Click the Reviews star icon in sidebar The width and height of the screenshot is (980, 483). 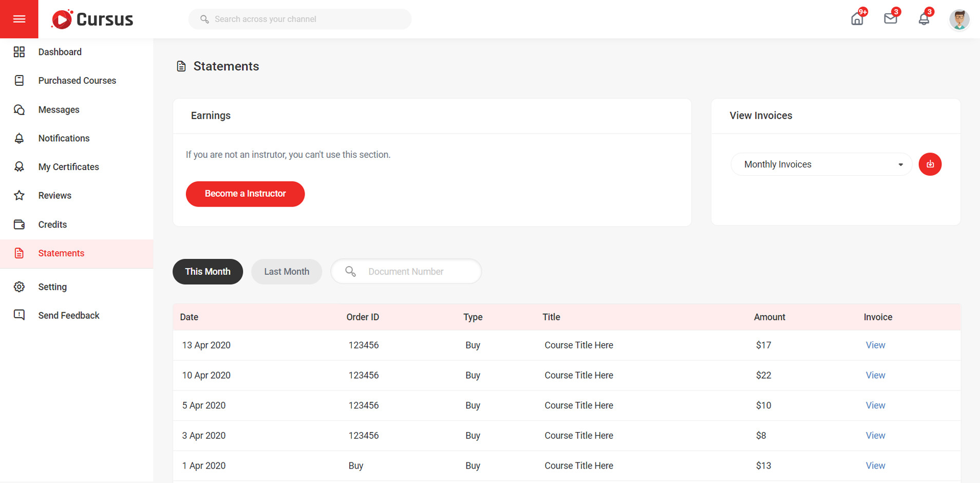click(19, 195)
